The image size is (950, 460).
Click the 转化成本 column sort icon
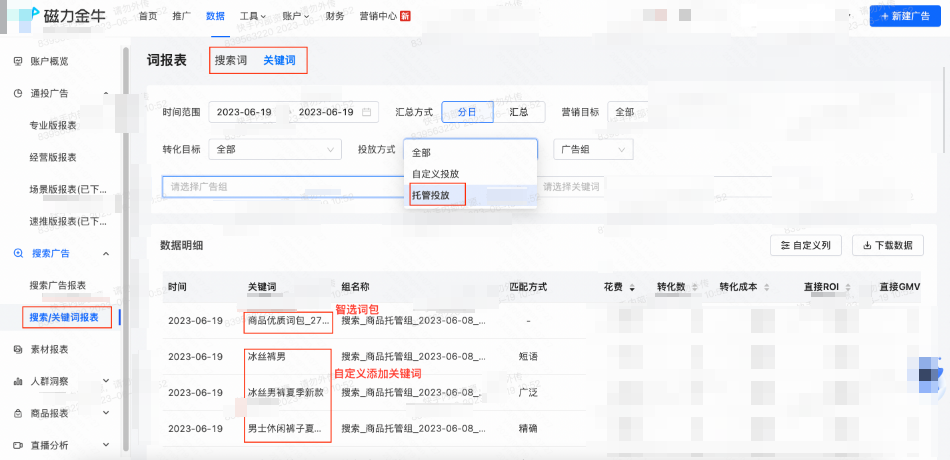tap(768, 287)
